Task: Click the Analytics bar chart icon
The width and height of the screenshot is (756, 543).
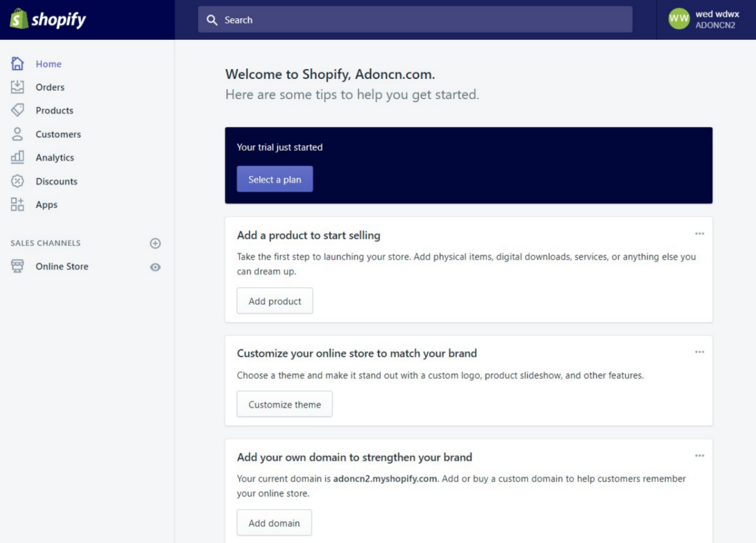Action: tap(17, 157)
